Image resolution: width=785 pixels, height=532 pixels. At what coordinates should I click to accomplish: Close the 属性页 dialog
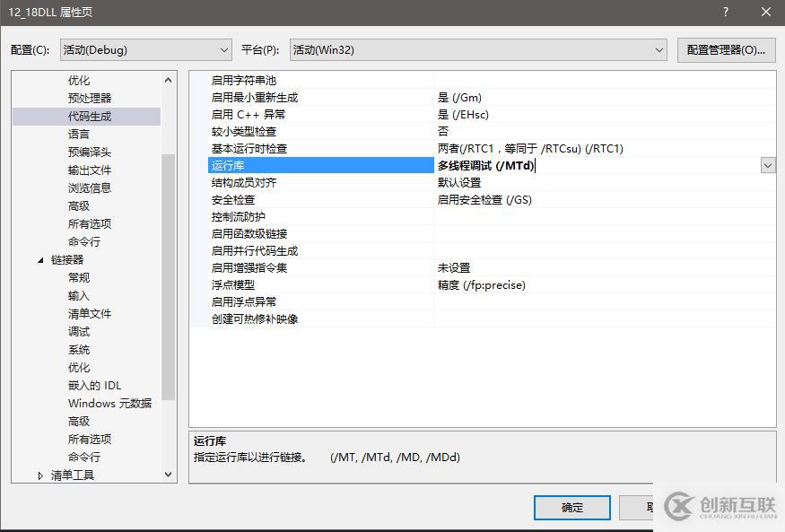coord(766,12)
